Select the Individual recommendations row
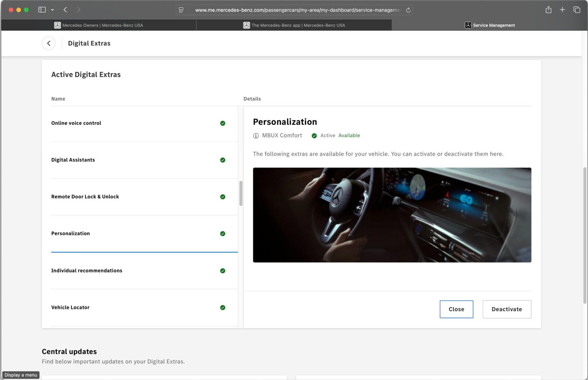Image resolution: width=588 pixels, height=380 pixels. pyautogui.click(x=87, y=271)
